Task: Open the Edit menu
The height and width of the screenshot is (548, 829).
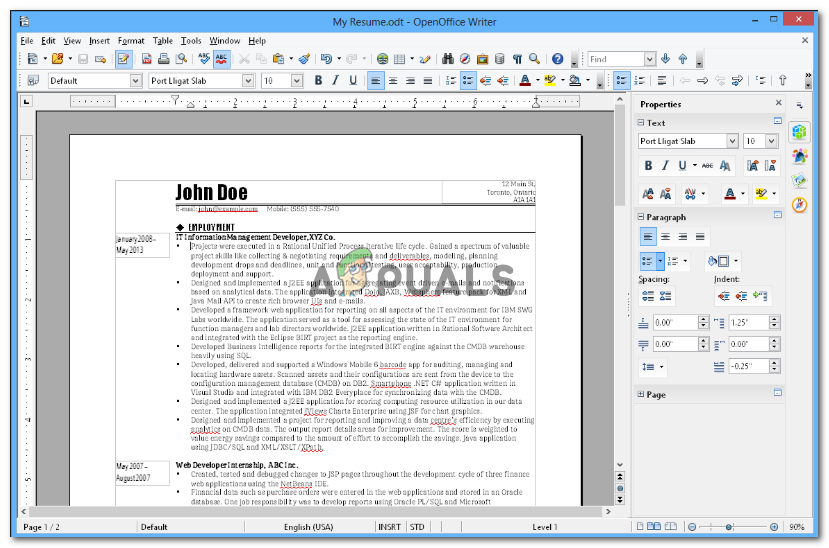Action: (x=48, y=41)
